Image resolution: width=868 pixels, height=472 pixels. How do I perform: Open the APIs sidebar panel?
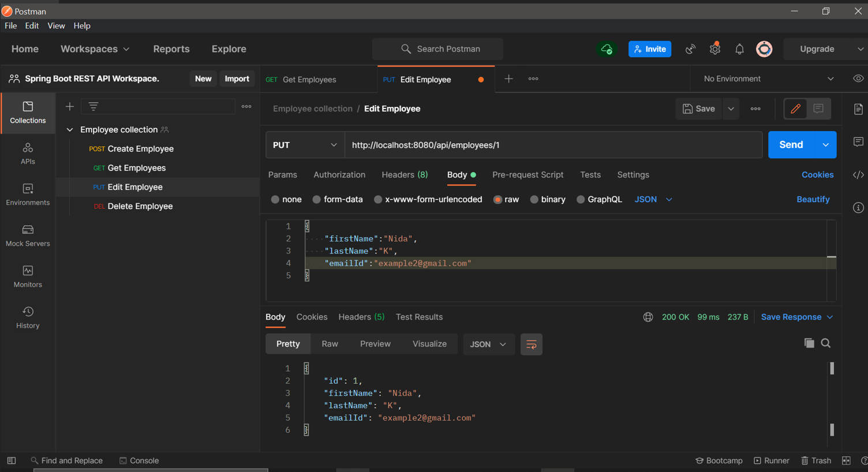28,154
